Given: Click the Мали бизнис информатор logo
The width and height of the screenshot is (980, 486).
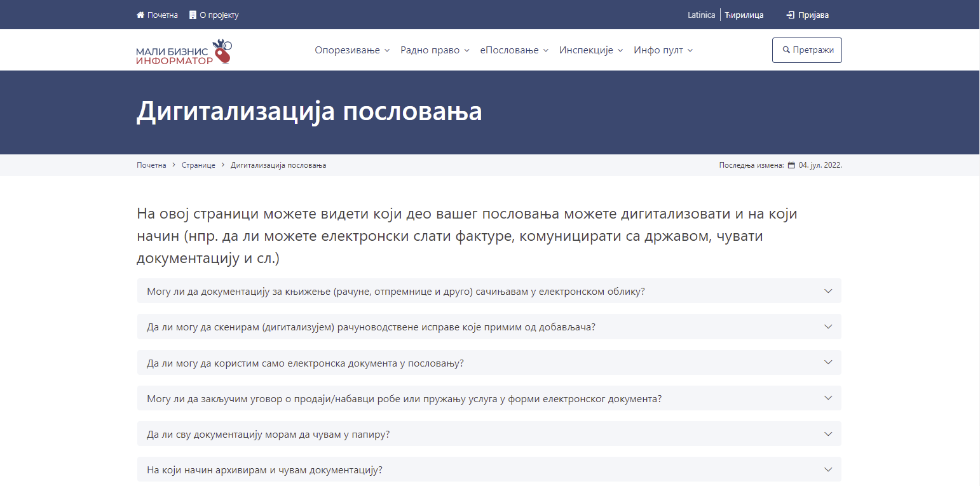Looking at the screenshot, I should [x=184, y=51].
